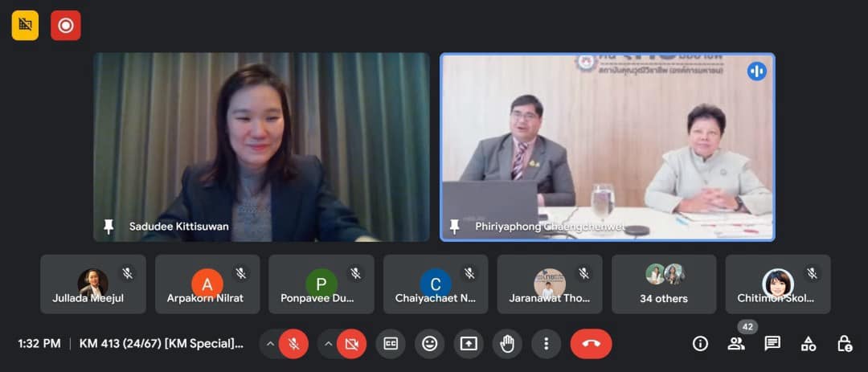The width and height of the screenshot is (868, 372).
Task: Send a reaction with the emoji button
Action: [x=429, y=344]
